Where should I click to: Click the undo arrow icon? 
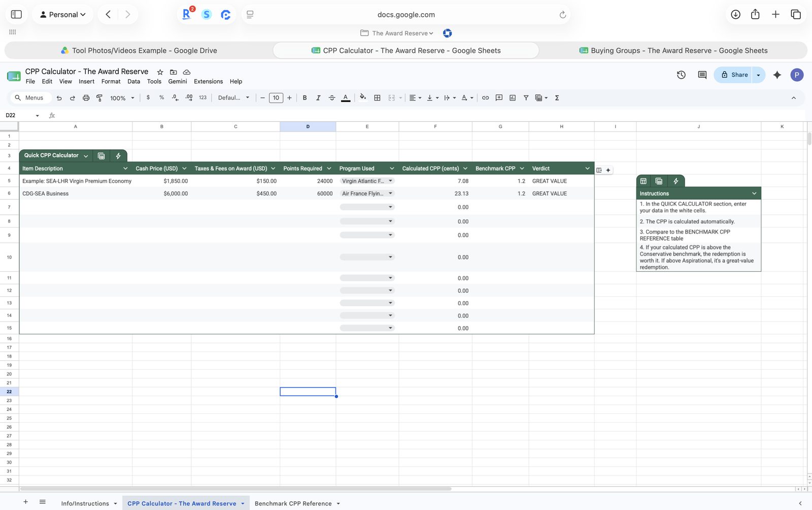tap(59, 98)
